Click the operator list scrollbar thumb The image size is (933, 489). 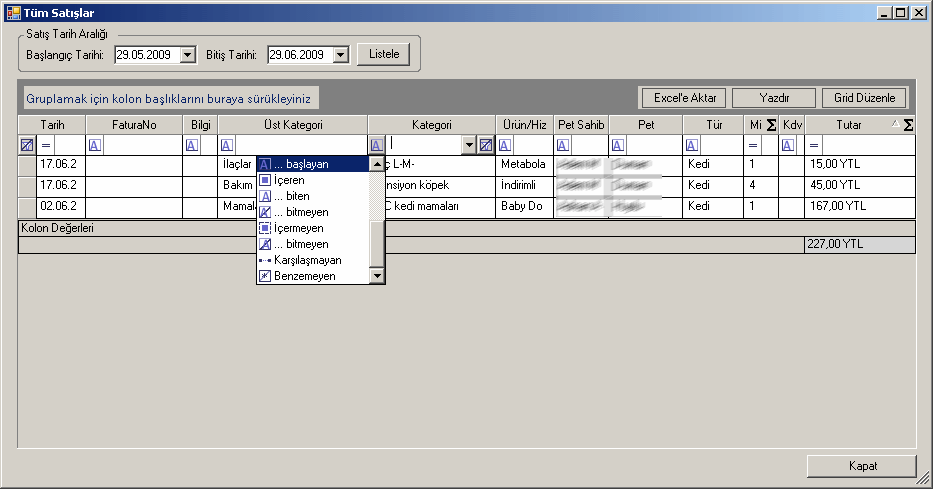point(377,244)
